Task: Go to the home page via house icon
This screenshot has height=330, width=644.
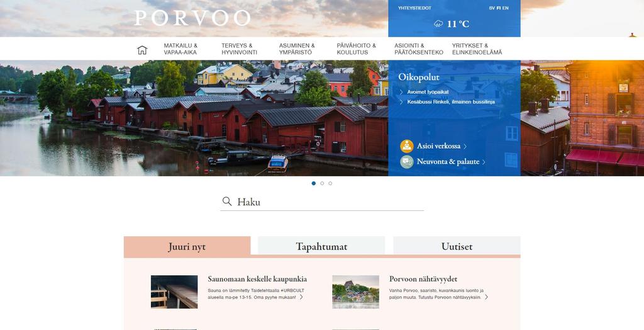Action: [142, 50]
